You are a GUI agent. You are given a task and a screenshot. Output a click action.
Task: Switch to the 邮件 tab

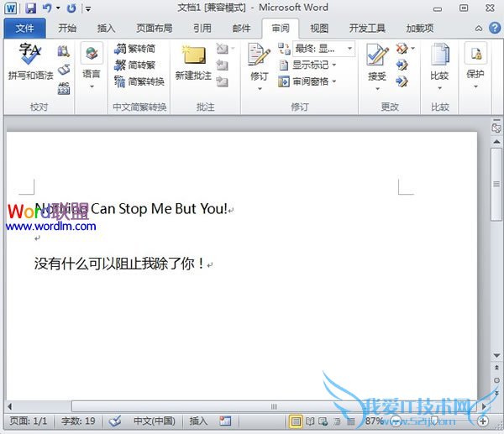coord(241,29)
